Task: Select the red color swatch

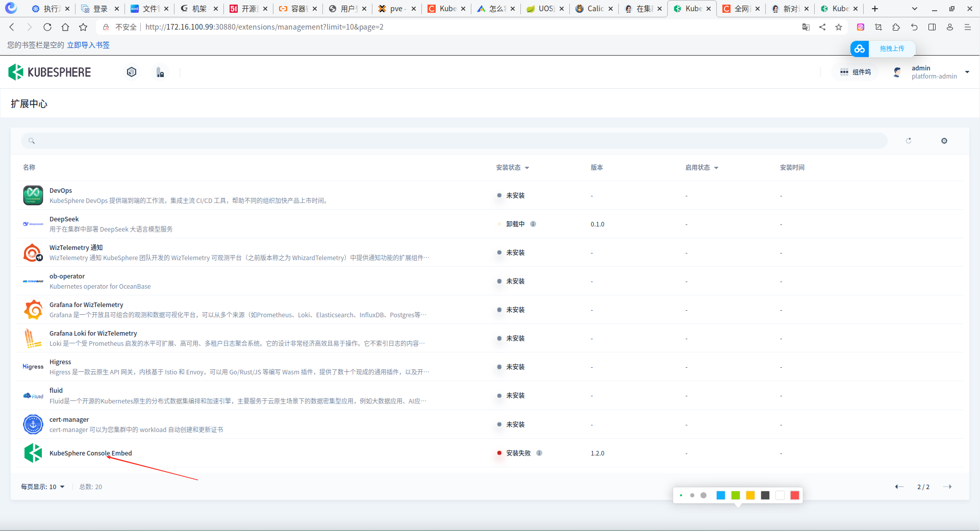Action: tap(794, 495)
